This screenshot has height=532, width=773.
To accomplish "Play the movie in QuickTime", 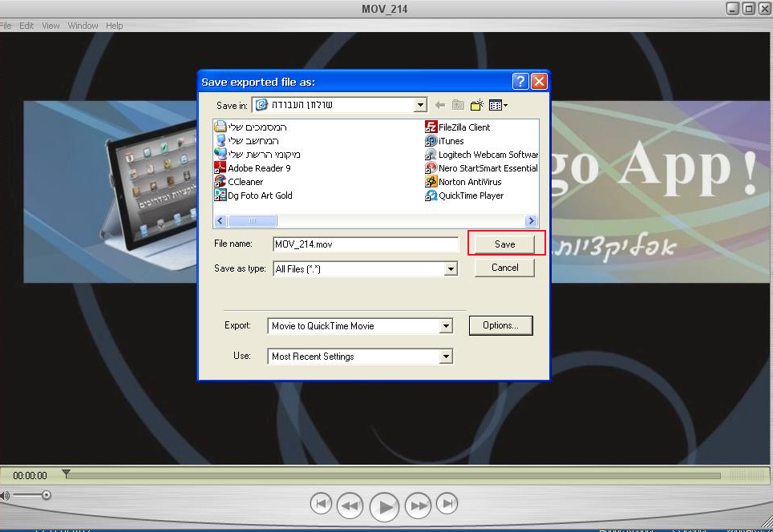I will [384, 506].
